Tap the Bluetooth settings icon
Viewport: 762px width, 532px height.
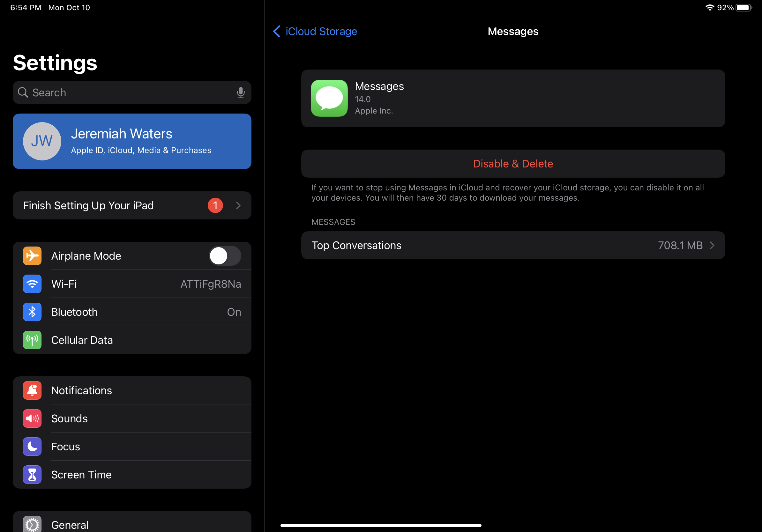[x=31, y=312]
